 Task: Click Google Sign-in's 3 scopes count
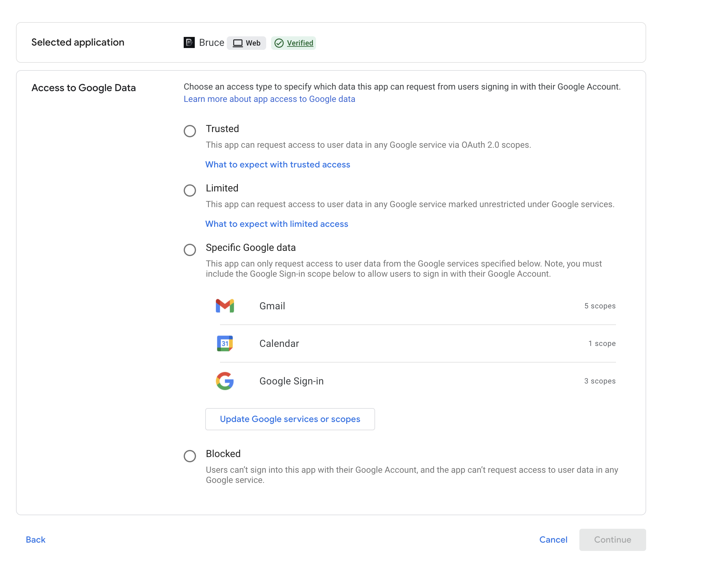coord(600,381)
